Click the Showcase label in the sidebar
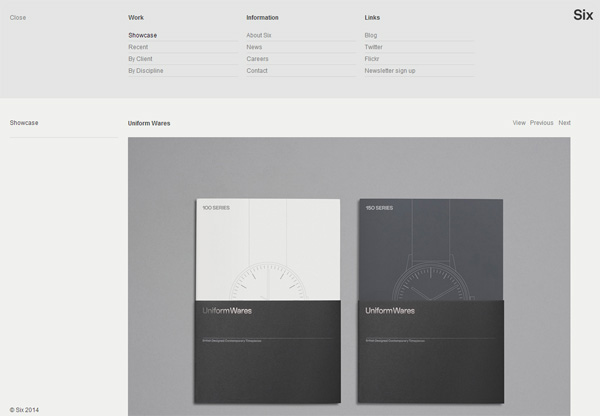 (x=24, y=123)
